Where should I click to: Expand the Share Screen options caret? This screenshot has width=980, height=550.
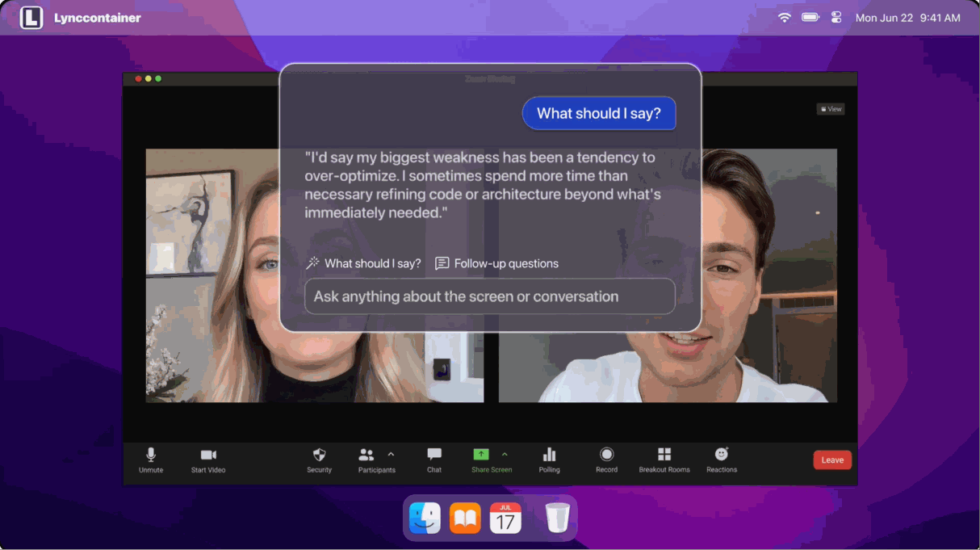point(505,454)
